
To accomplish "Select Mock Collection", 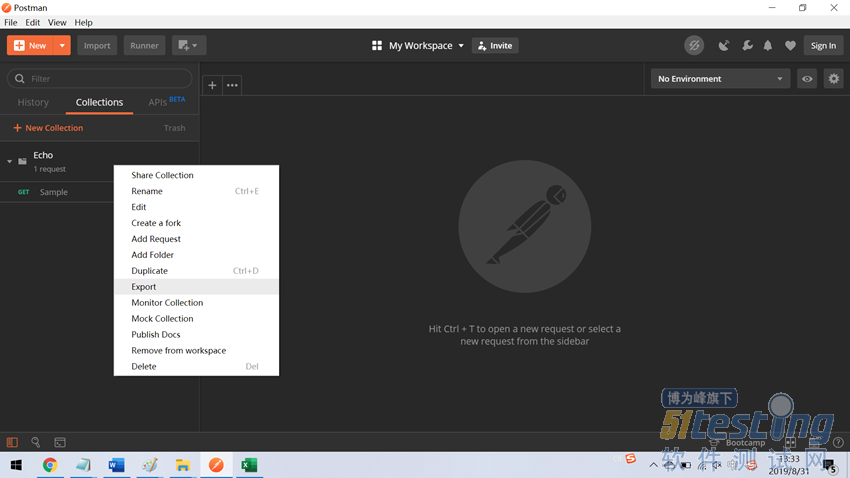I will tap(196, 319).
